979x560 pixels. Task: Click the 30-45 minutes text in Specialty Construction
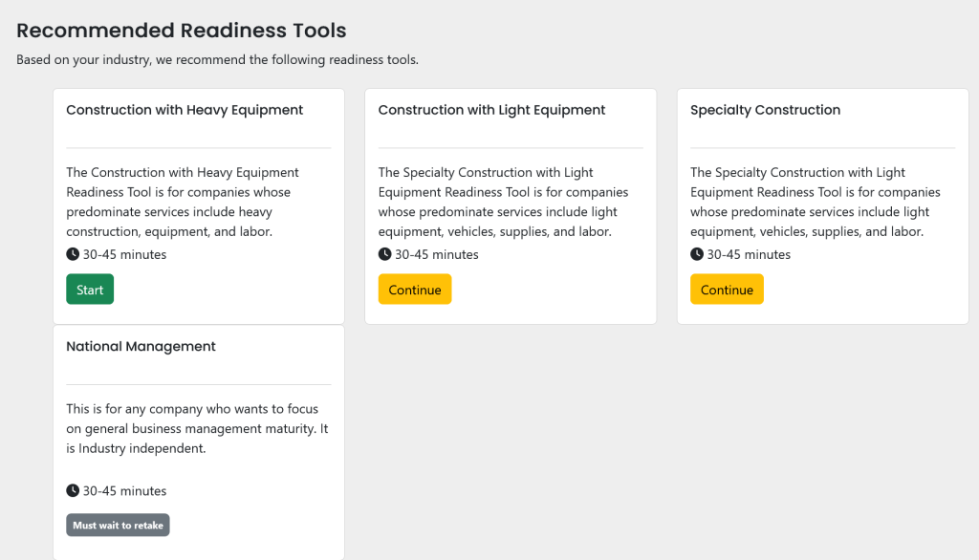tap(749, 255)
